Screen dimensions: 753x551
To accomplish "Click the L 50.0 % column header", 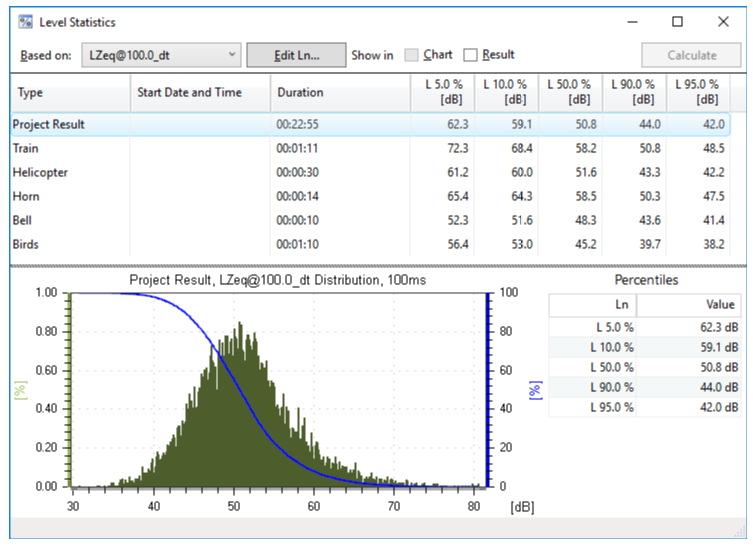I will 570,92.
